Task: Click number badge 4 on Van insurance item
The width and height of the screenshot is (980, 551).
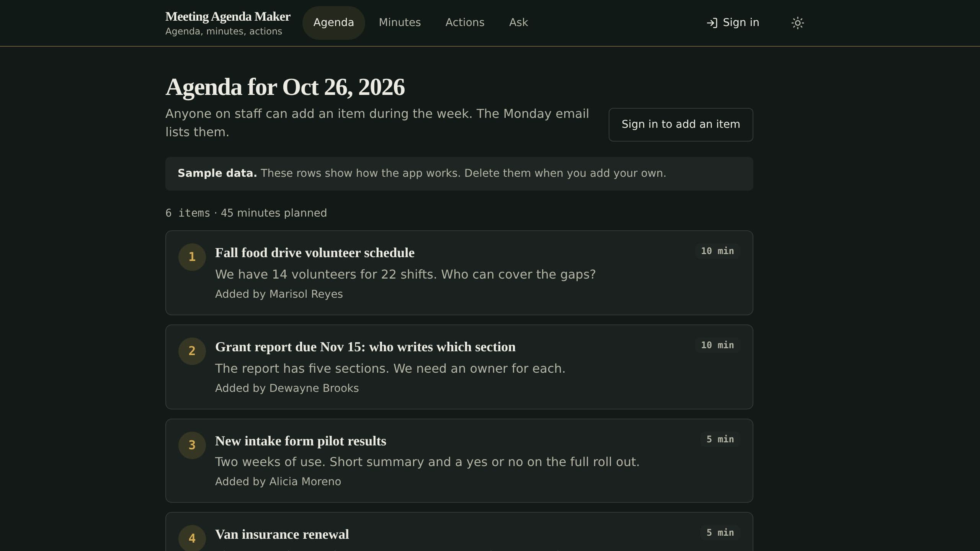Action: [x=192, y=538]
